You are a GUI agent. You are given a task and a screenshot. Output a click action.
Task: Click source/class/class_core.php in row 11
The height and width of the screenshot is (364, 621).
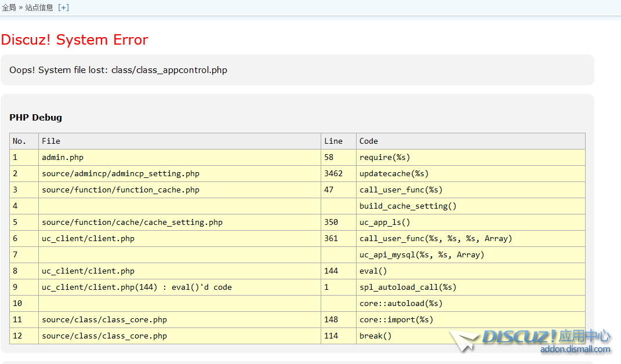(180, 319)
